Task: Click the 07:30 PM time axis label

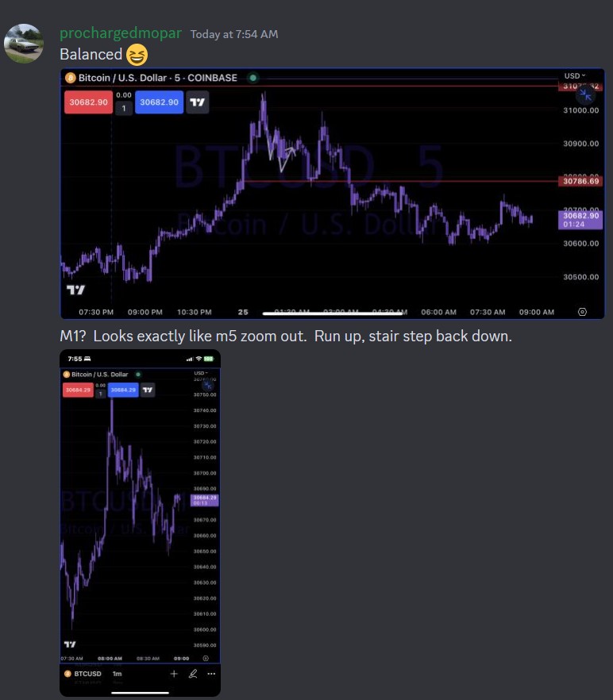Action: [x=96, y=312]
